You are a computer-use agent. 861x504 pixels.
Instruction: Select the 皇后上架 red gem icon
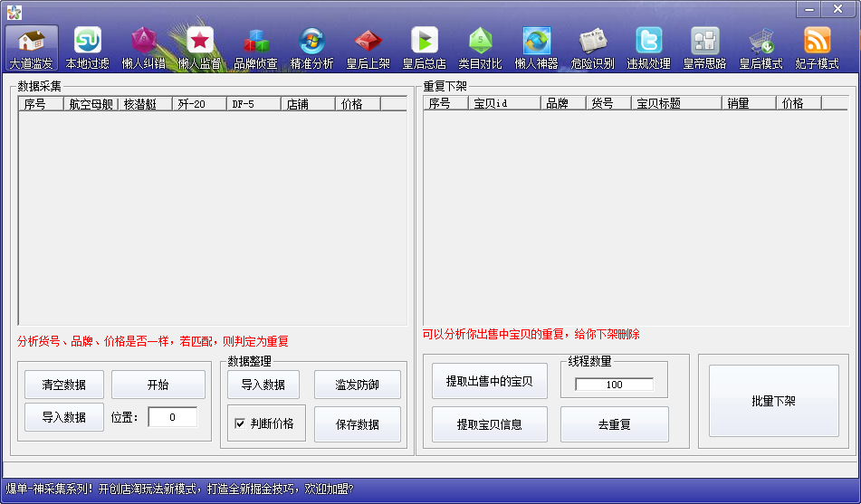(368, 48)
